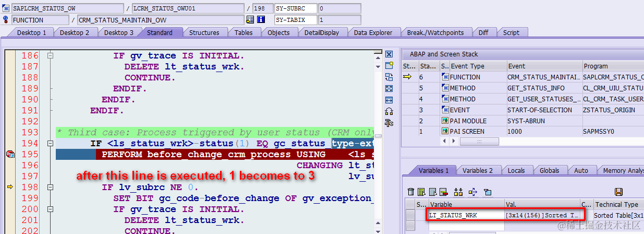Click the empty variable name field below LT_STATUS_WRK
The image size is (644, 234).
coord(466,226)
